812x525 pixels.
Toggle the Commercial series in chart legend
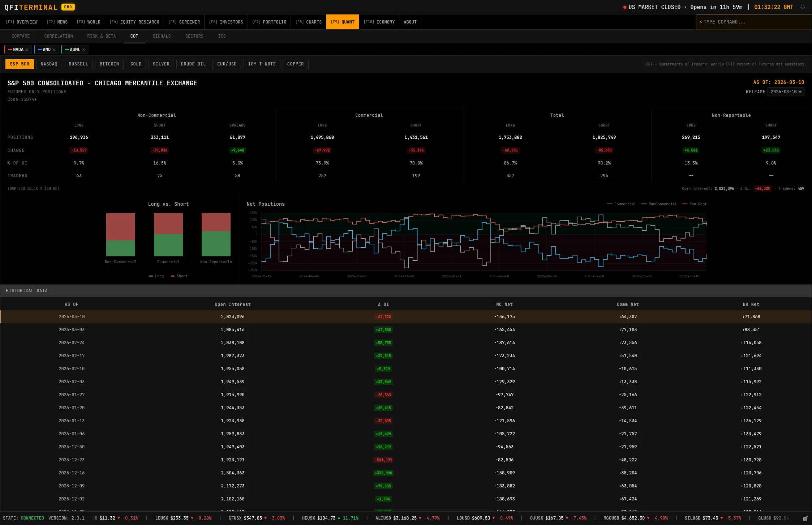[621, 204]
